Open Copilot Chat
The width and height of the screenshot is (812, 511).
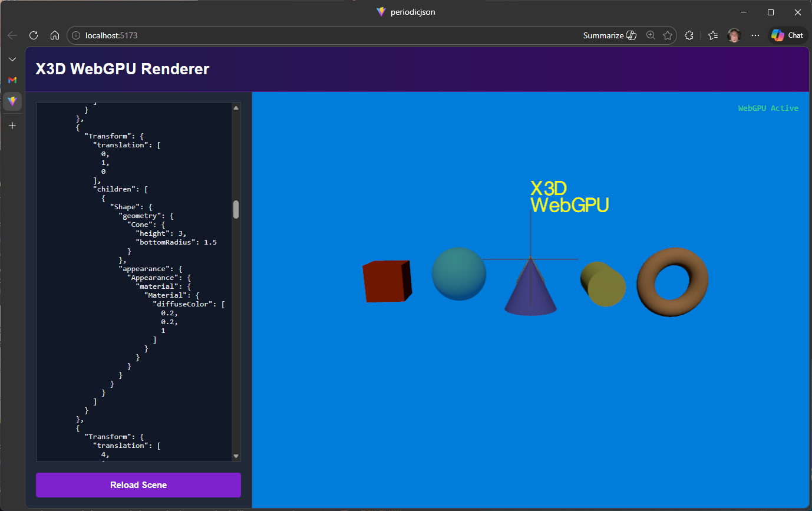pyautogui.click(x=787, y=35)
